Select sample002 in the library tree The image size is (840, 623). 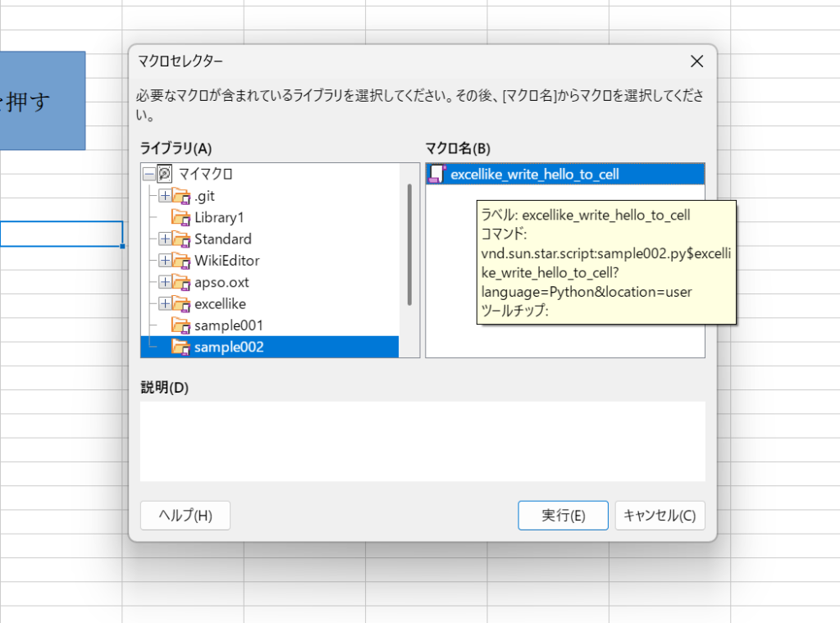(x=229, y=348)
